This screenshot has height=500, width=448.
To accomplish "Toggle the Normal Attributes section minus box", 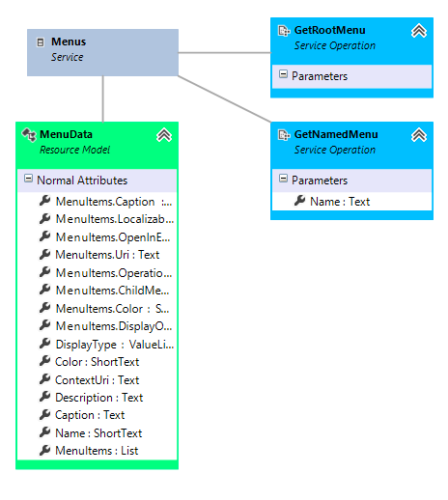I will click(x=28, y=179).
